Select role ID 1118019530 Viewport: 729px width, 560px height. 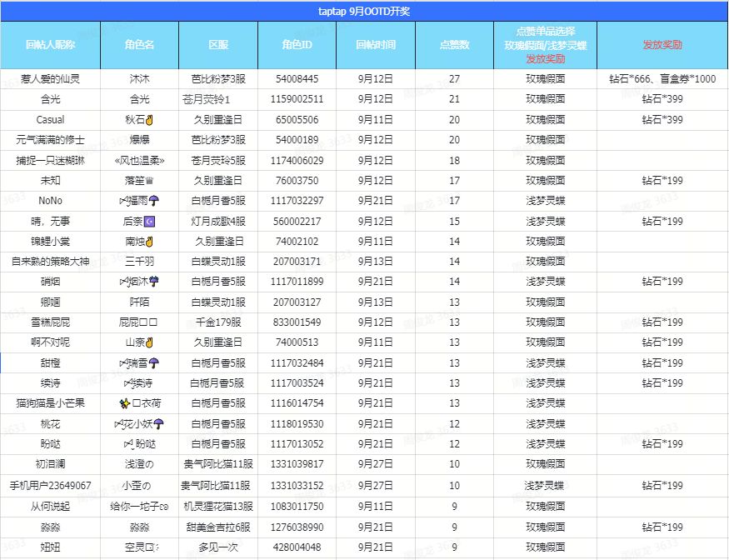click(297, 423)
